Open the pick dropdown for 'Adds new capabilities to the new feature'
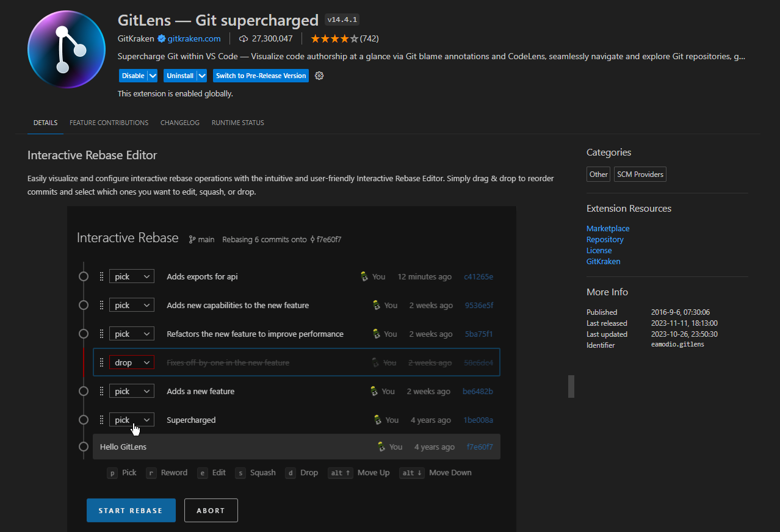 point(132,305)
